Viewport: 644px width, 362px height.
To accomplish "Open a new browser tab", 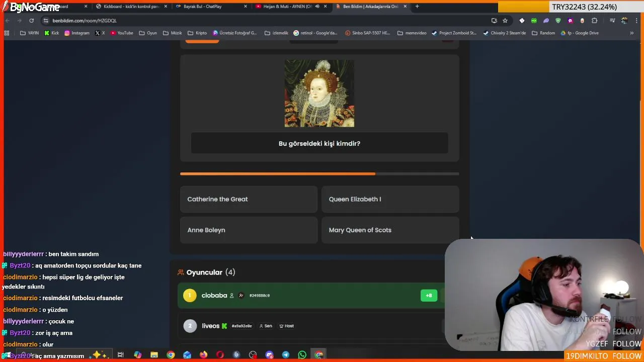I will tap(417, 7).
